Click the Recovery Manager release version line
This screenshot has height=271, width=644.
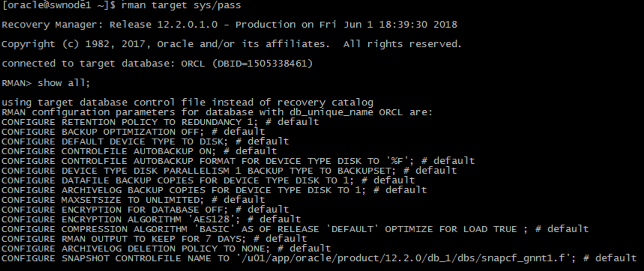[x=229, y=24]
